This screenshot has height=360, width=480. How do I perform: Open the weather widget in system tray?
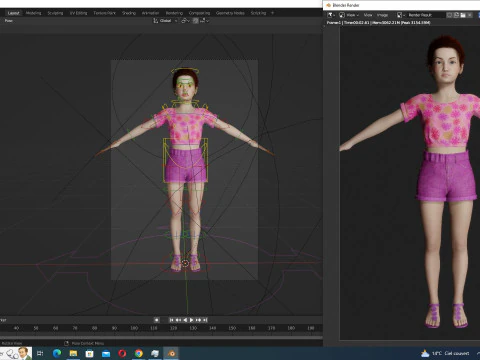[x=445, y=353]
